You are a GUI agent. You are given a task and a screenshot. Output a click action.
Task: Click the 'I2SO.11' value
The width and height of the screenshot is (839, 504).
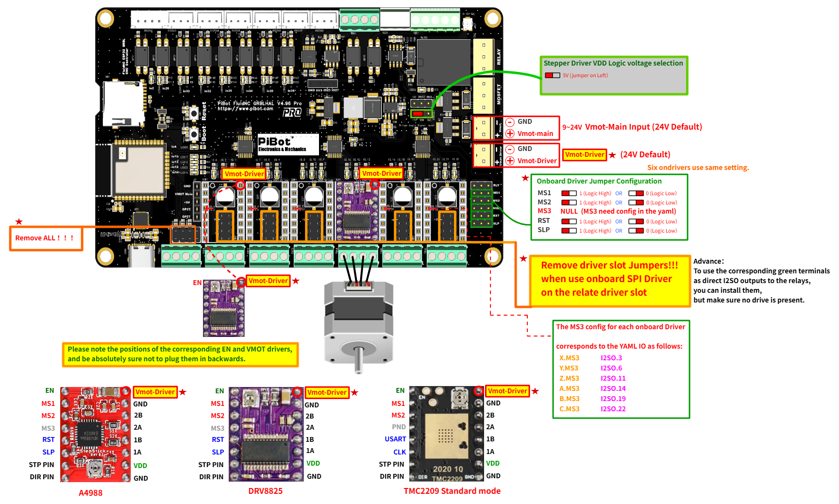click(x=613, y=378)
